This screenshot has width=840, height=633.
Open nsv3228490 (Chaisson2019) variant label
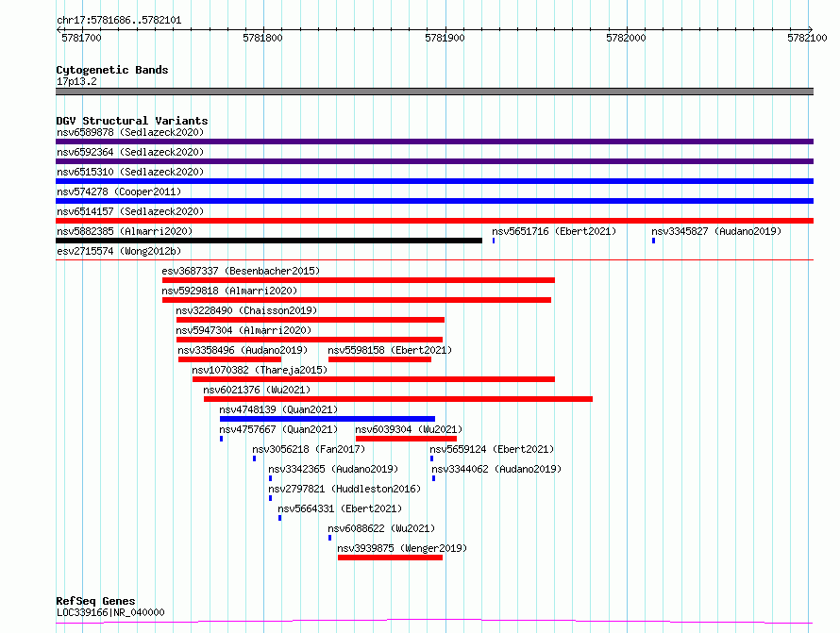[x=246, y=310]
